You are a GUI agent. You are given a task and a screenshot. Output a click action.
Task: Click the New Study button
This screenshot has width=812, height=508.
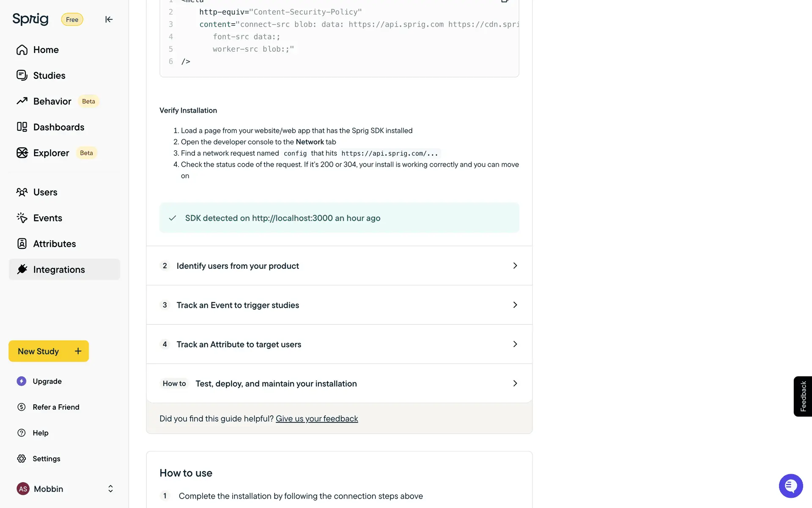pyautogui.click(x=49, y=351)
